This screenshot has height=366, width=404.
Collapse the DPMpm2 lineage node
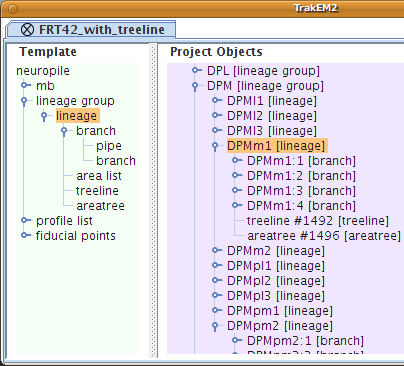(x=215, y=326)
